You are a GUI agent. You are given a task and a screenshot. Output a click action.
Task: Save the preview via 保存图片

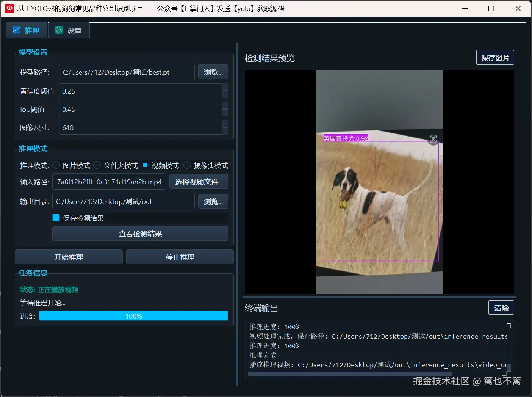pyautogui.click(x=495, y=58)
